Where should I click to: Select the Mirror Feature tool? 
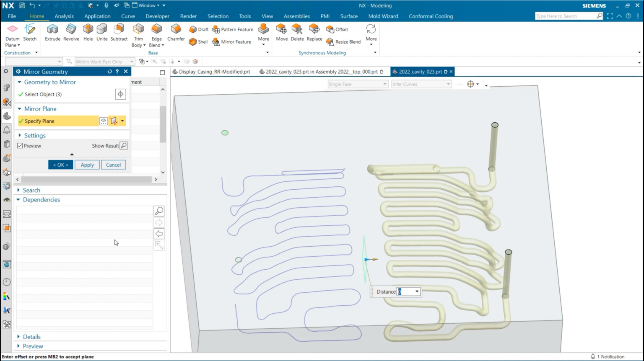(232, 41)
